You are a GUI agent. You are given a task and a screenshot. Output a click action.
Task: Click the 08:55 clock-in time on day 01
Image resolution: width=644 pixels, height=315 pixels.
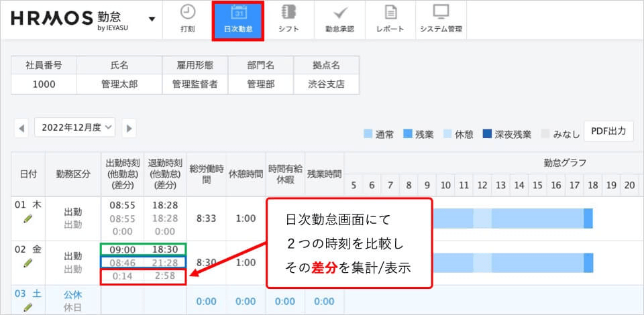[121, 205]
